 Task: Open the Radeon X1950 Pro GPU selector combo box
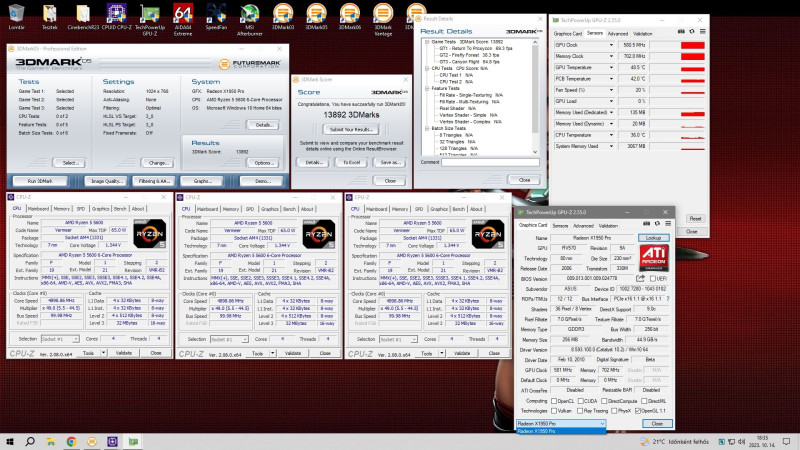coord(561,423)
